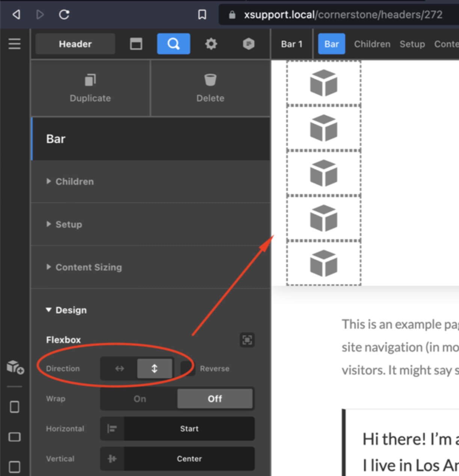Set direction to horizontal row
This screenshot has height=476, width=459.
pyautogui.click(x=119, y=368)
